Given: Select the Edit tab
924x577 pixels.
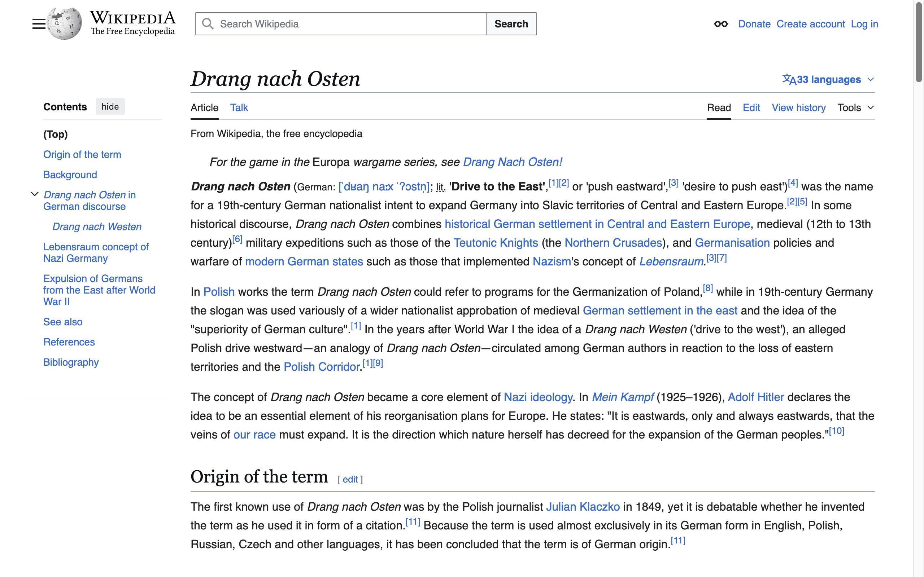Looking at the screenshot, I should click(751, 107).
